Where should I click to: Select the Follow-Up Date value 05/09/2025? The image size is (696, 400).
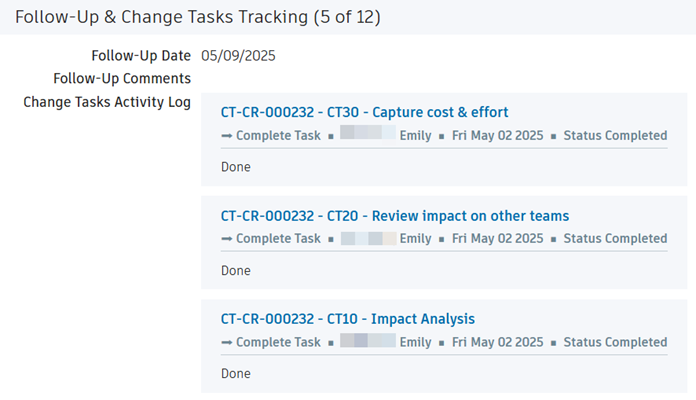tap(238, 55)
